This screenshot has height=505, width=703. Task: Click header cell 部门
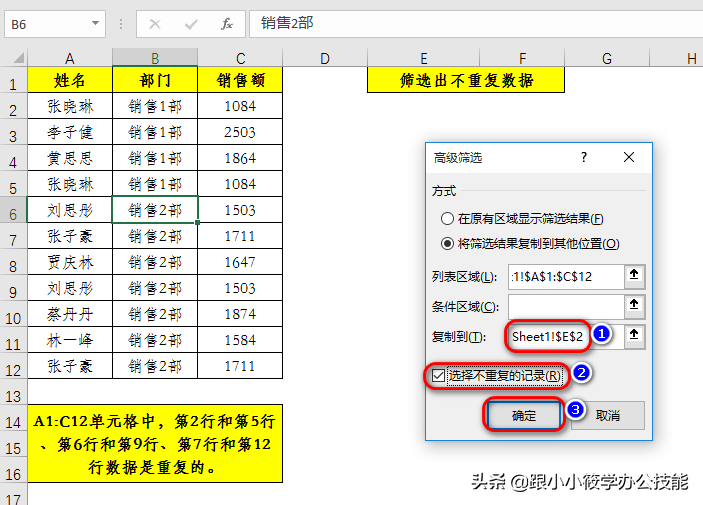click(x=155, y=80)
